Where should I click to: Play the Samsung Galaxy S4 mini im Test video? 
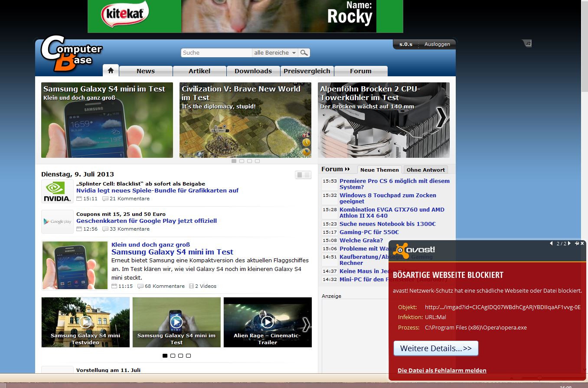176,322
